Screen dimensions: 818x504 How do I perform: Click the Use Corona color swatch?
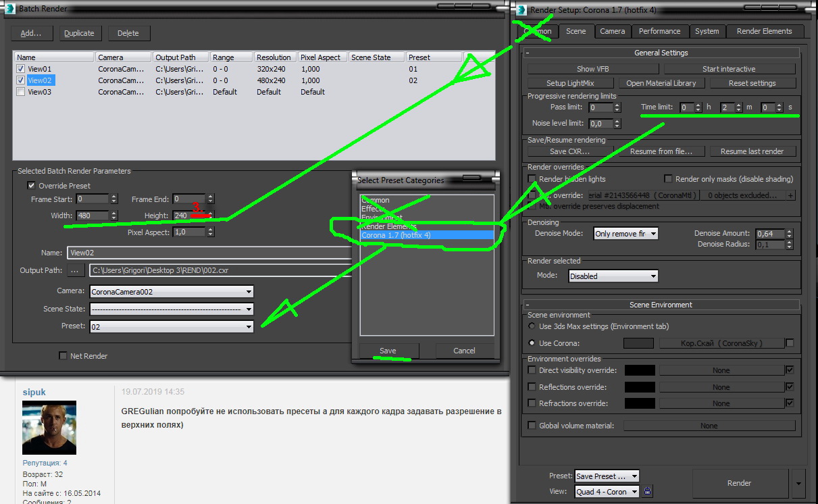point(638,343)
